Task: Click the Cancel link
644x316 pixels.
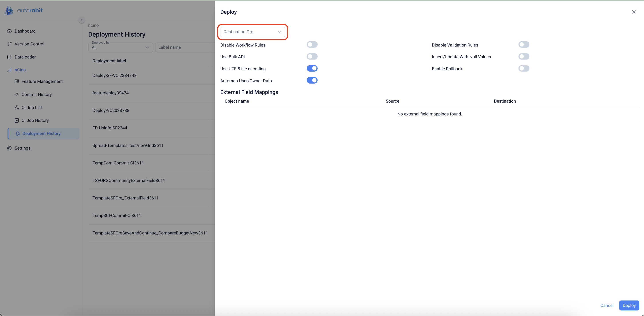Action: pyautogui.click(x=607, y=305)
